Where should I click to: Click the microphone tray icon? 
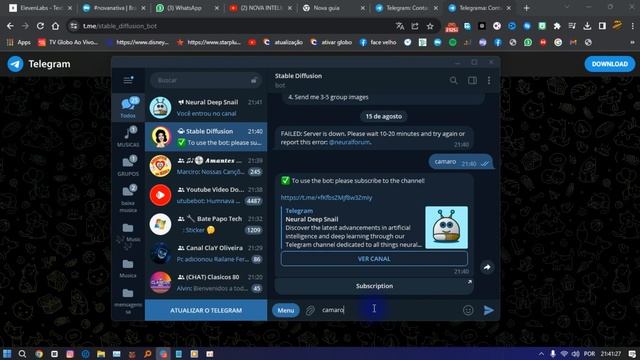point(553,353)
